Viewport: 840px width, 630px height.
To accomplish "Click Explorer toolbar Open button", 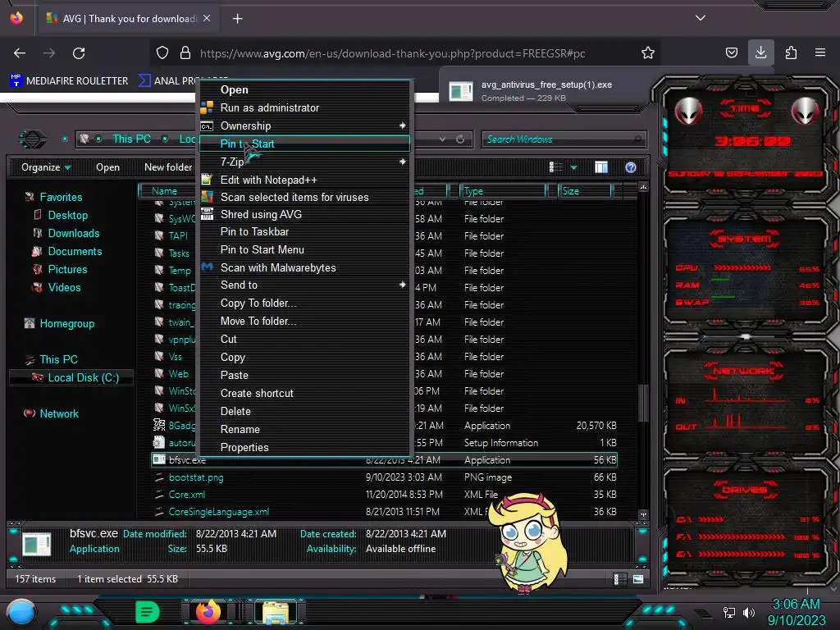I will point(107,167).
